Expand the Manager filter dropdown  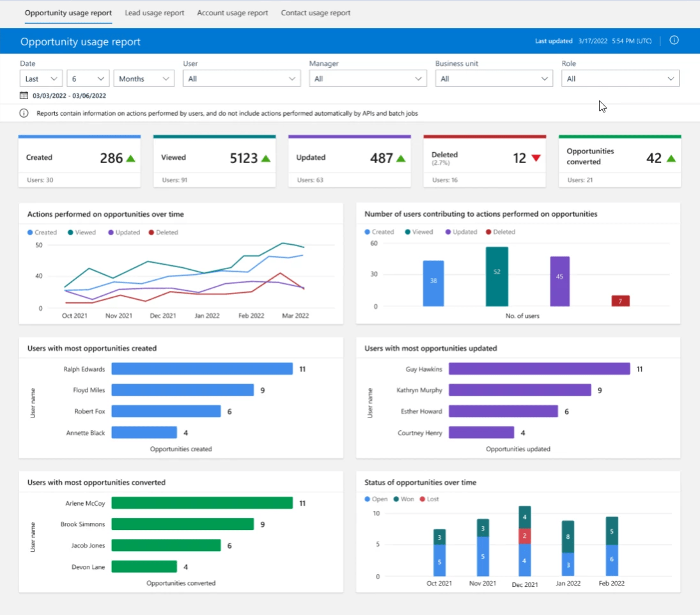[x=368, y=78]
